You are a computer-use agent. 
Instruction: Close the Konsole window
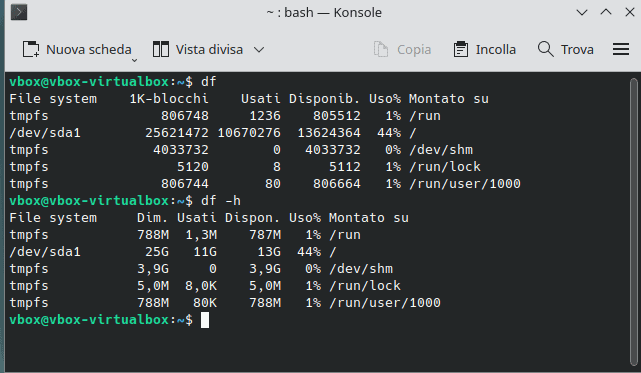(x=630, y=12)
